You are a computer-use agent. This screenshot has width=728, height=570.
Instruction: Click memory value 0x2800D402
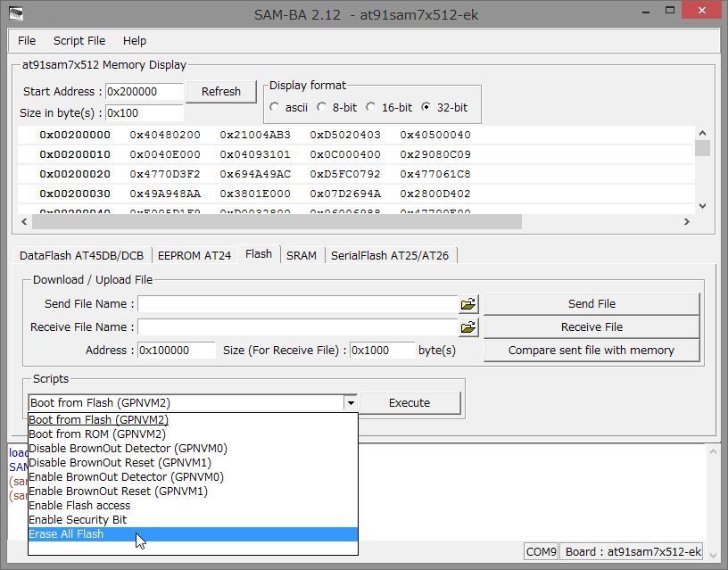[x=435, y=194]
